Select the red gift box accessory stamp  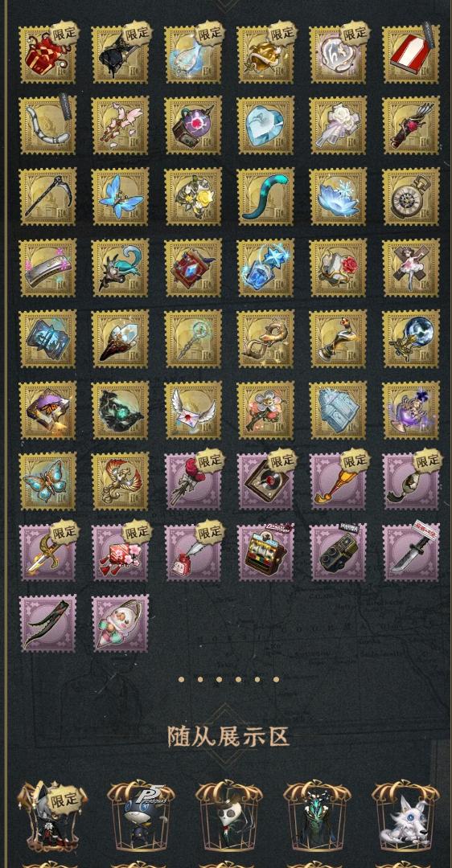[x=47, y=55]
